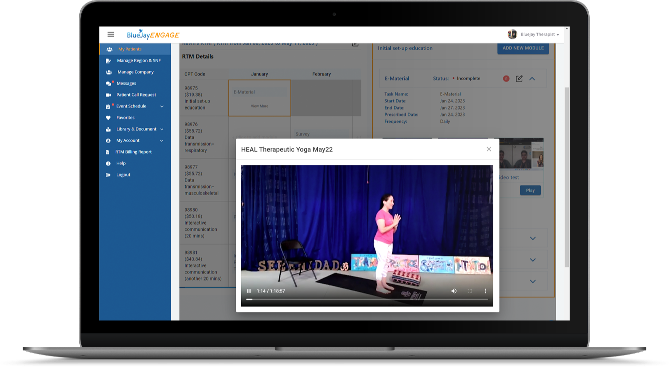
Task: Click the January column header
Action: point(259,74)
